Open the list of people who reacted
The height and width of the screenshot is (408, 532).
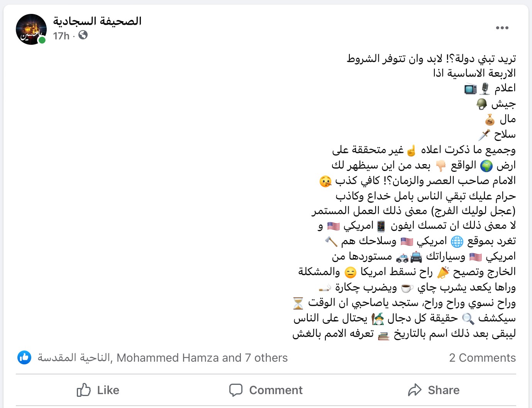click(x=163, y=358)
